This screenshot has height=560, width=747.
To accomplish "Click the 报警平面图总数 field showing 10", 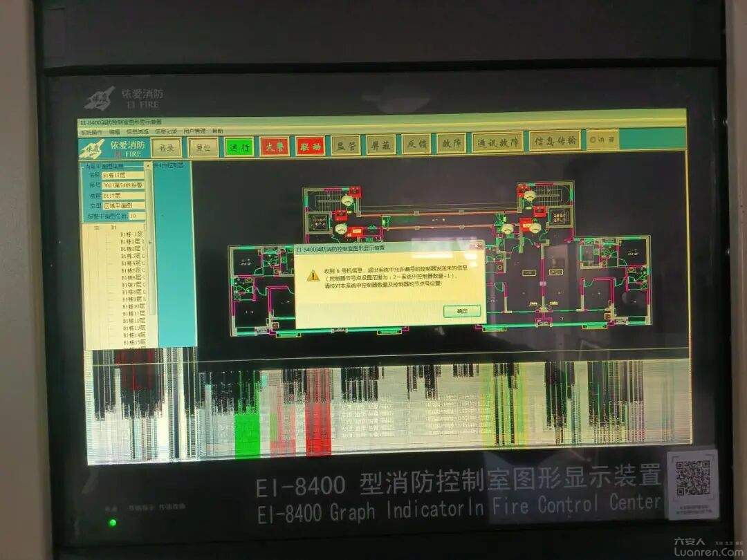I will pyautogui.click(x=136, y=216).
